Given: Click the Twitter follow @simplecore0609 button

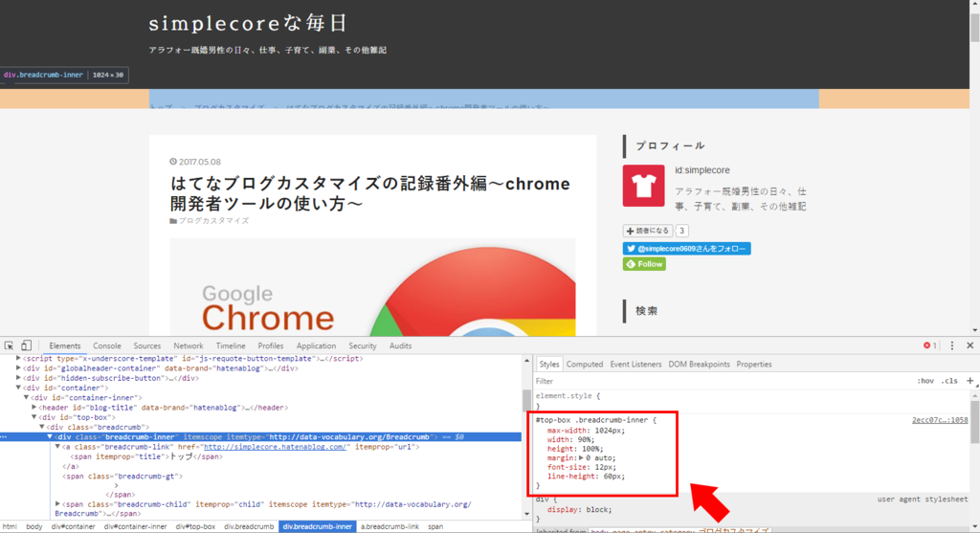Looking at the screenshot, I should point(686,249).
